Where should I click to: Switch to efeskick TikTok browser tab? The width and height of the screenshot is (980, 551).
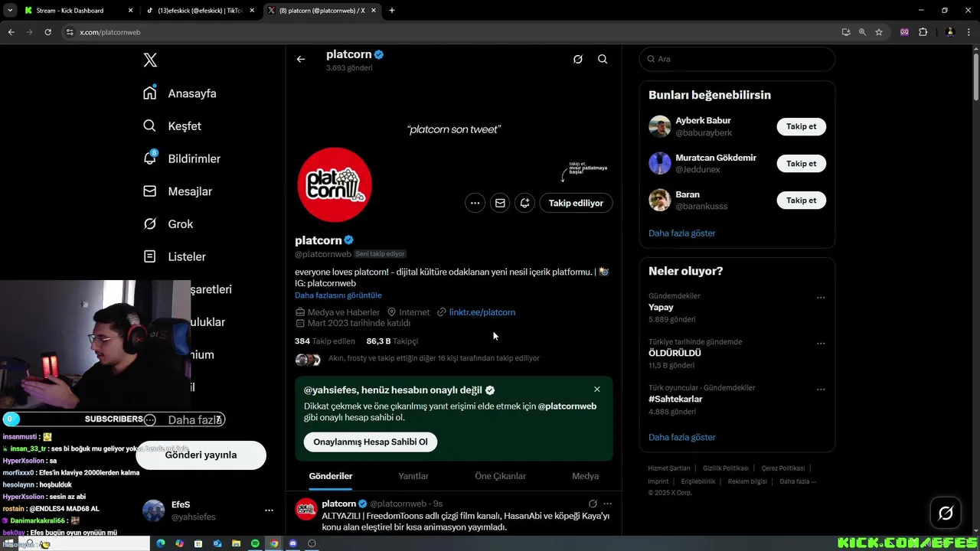coord(201,11)
